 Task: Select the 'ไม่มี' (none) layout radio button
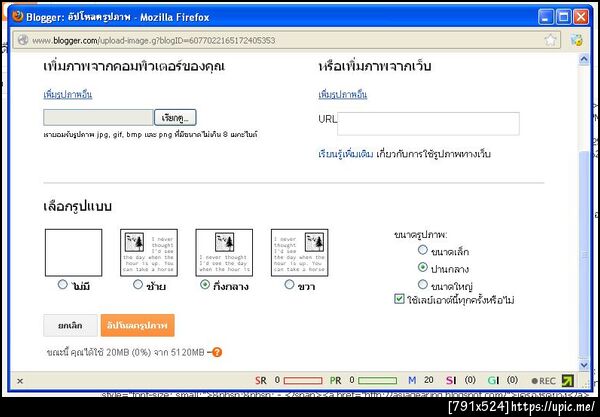click(62, 285)
